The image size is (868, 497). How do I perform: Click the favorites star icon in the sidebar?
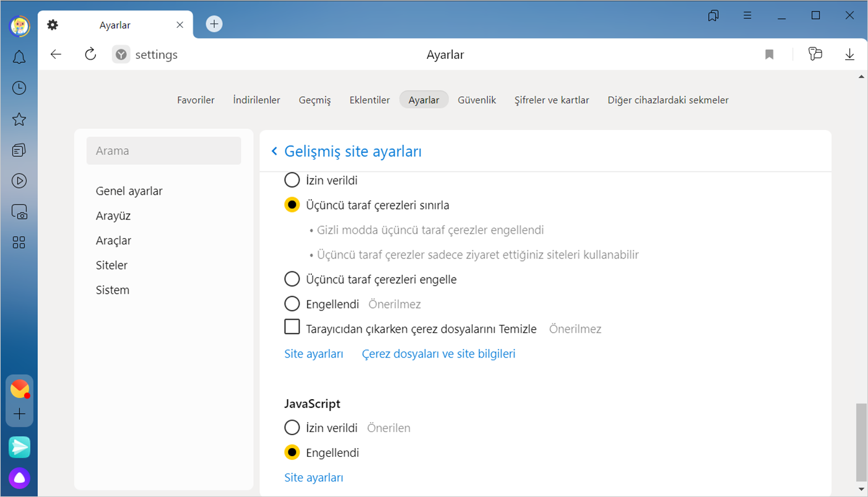19,119
